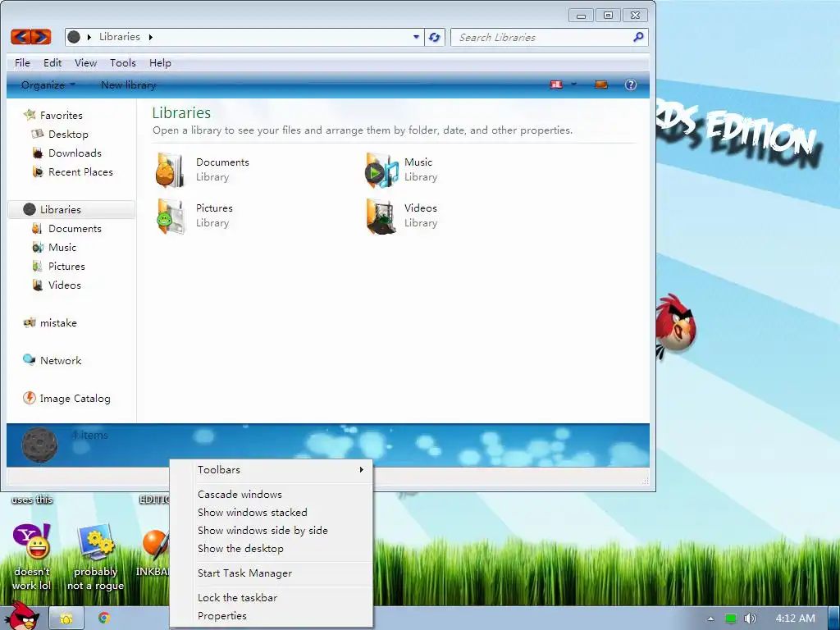Refresh the Libraries folder view
The image size is (840, 630).
point(435,37)
